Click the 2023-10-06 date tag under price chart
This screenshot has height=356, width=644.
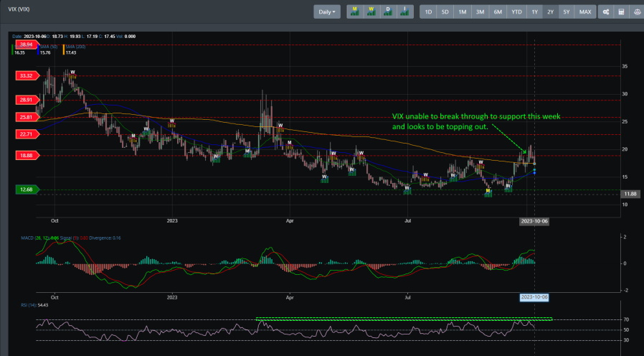coord(534,221)
